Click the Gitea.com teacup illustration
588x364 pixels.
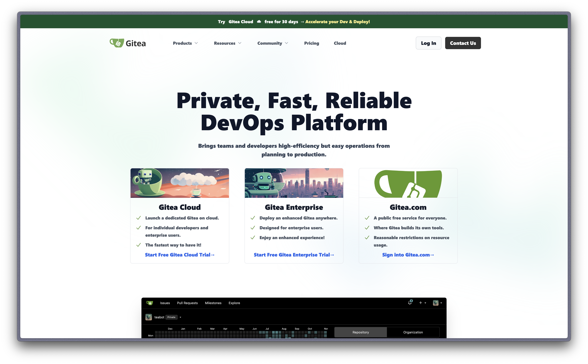click(408, 183)
